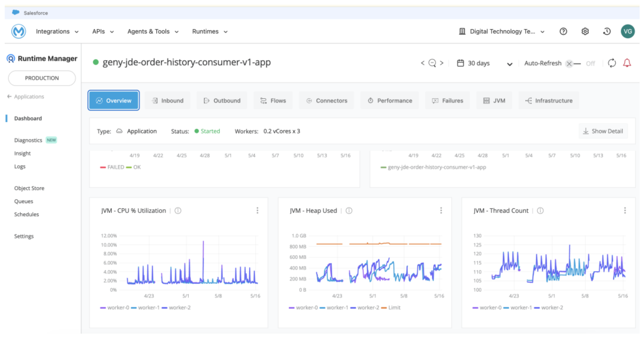Screen dimensions: 644x338
Task: Go to previous time range arrow
Action: coord(423,63)
